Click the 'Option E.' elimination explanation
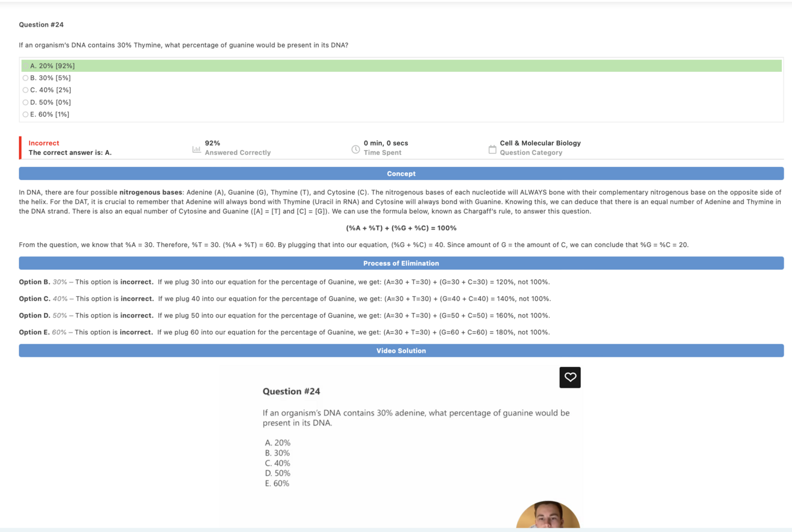The height and width of the screenshot is (532, 792). [284, 332]
